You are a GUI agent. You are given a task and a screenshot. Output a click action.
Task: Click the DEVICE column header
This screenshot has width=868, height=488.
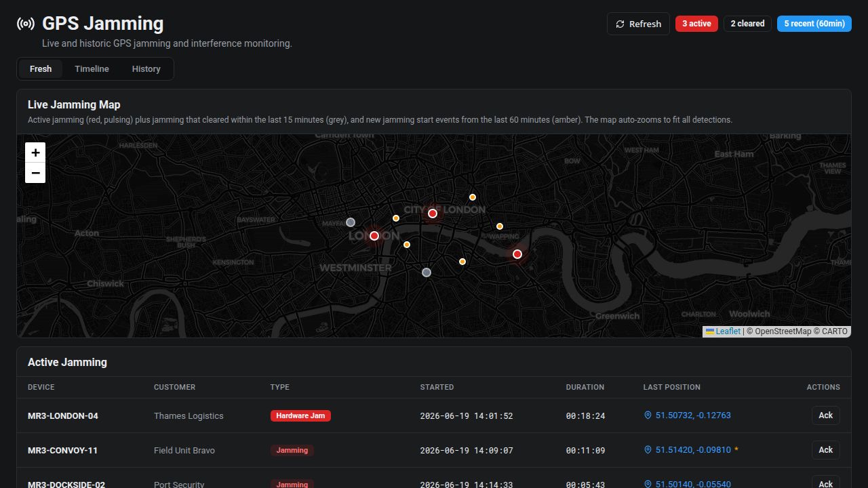pos(41,387)
